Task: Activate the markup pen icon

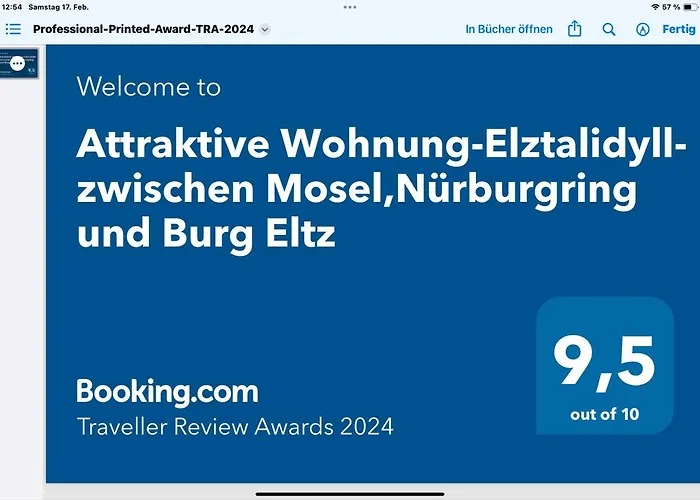Action: pyautogui.click(x=642, y=29)
